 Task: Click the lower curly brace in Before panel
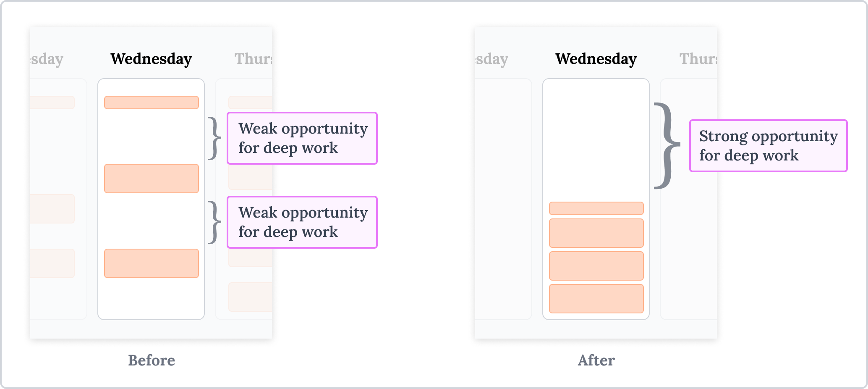pyautogui.click(x=214, y=222)
